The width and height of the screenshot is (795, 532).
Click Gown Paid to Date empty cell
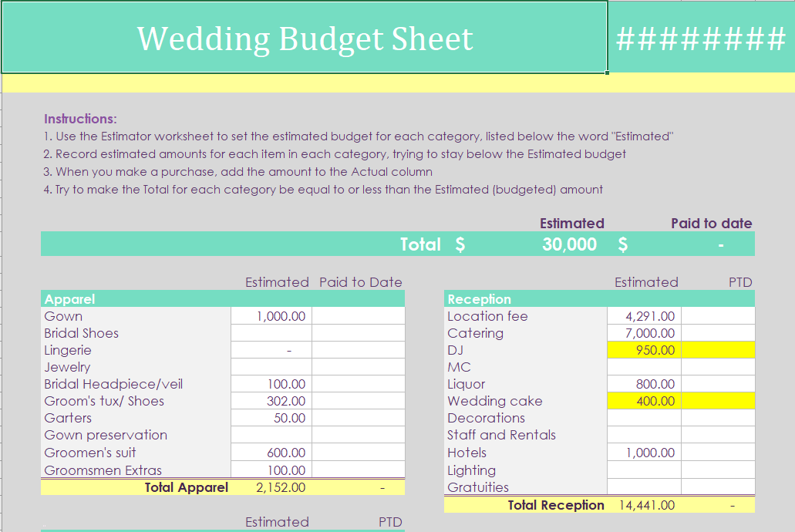coord(359,316)
